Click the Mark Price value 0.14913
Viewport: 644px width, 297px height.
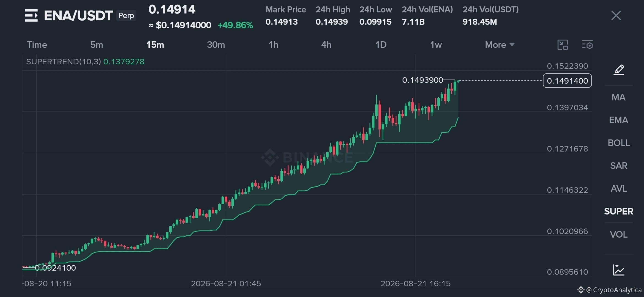click(x=282, y=22)
